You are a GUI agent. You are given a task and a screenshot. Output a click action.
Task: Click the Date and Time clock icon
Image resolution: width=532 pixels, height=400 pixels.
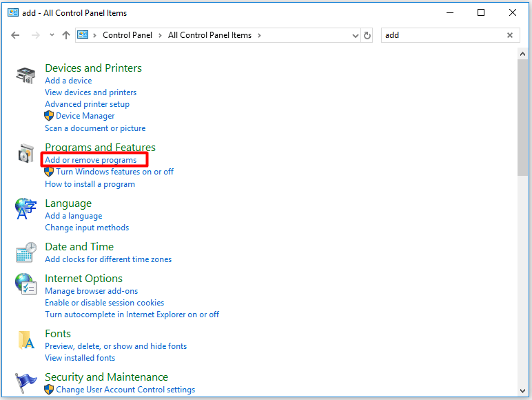tap(25, 252)
